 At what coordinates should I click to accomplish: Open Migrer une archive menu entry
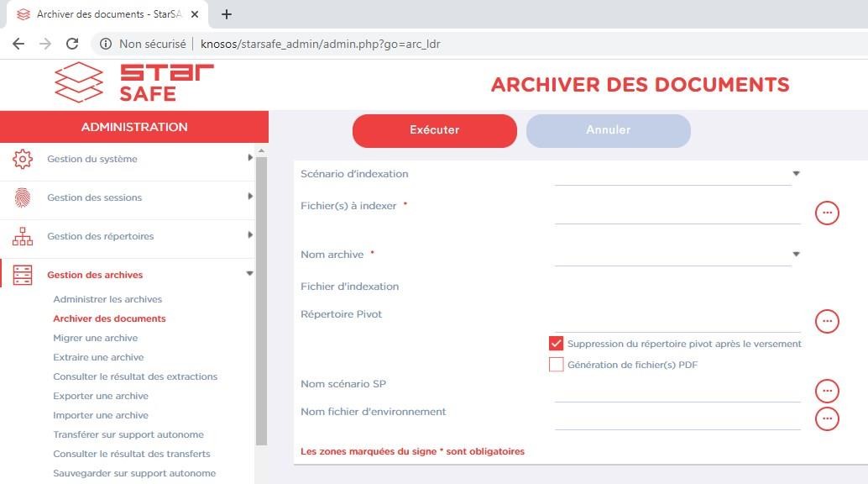tap(95, 338)
